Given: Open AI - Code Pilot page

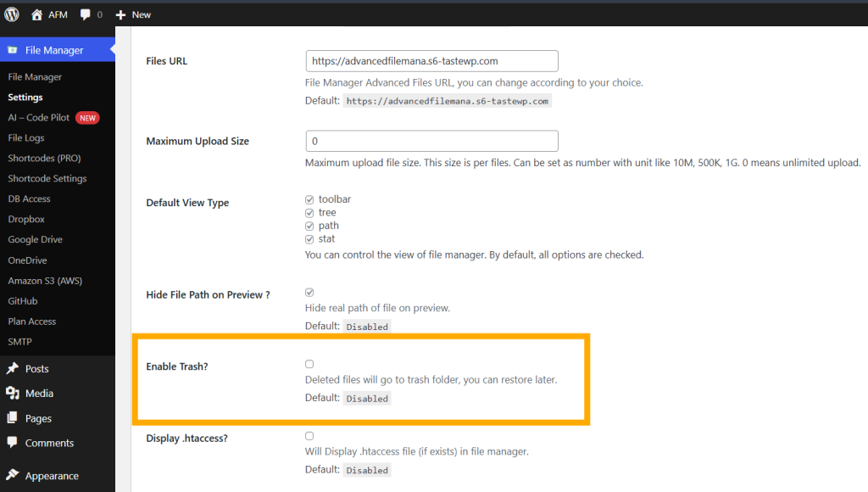Looking at the screenshot, I should (38, 117).
